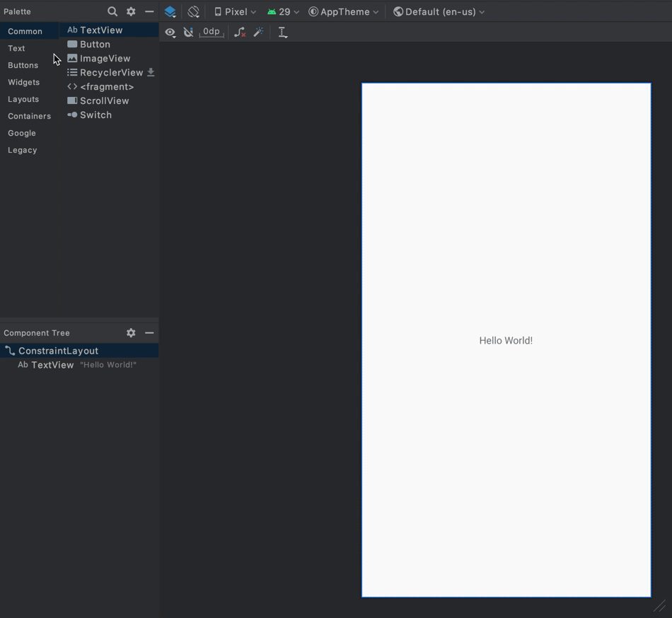Set default margins 0dp
The height and width of the screenshot is (618, 672).
click(212, 32)
